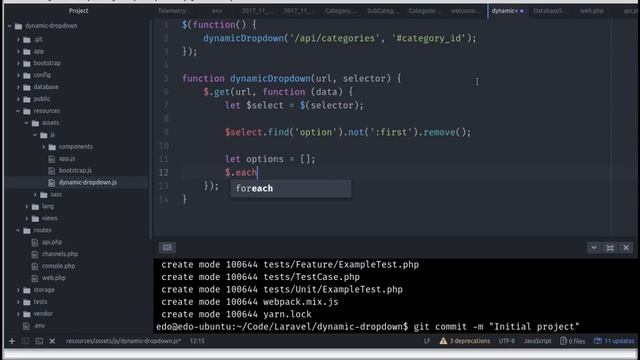The height and width of the screenshot is (360, 640).
Task: Click the .env file icon
Action: (x=27, y=326)
